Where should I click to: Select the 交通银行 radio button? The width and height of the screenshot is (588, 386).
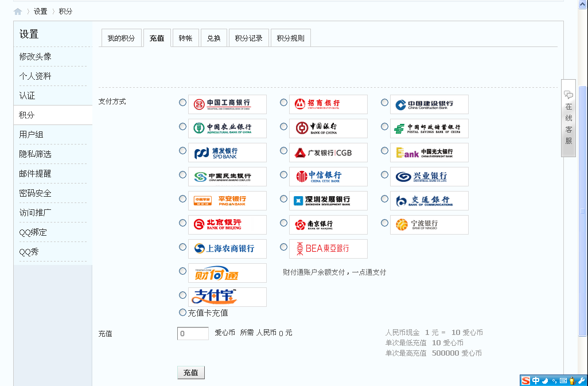click(384, 198)
